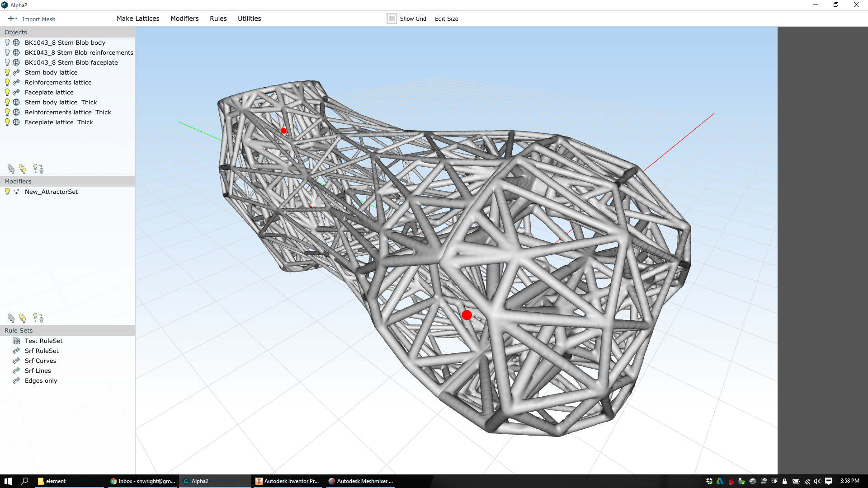Click small red attractor point on stem
The height and width of the screenshot is (488, 868).
pyautogui.click(x=283, y=131)
